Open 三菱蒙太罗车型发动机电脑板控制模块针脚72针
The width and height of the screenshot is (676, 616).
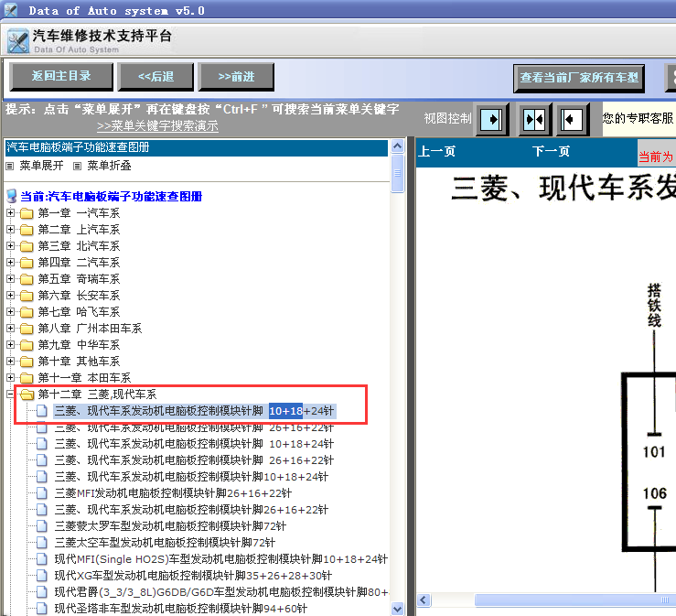170,526
